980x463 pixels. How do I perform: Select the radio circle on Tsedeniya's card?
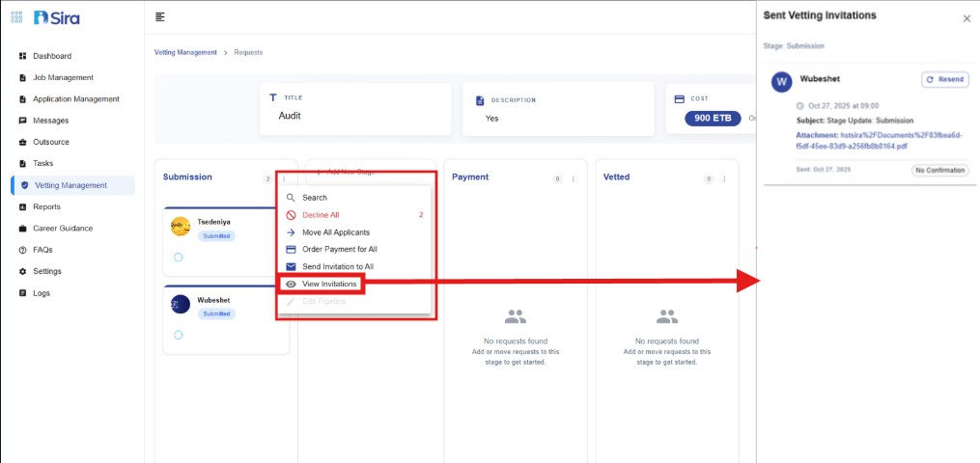[179, 257]
